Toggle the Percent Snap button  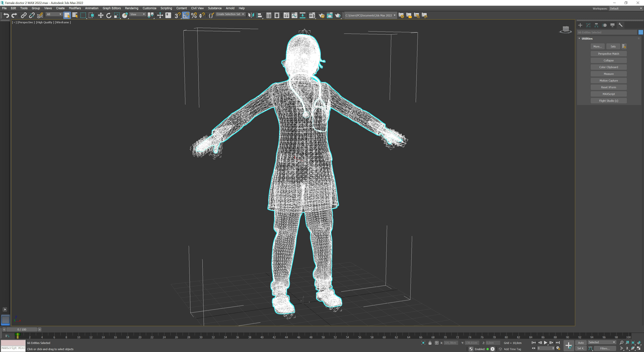(x=194, y=15)
